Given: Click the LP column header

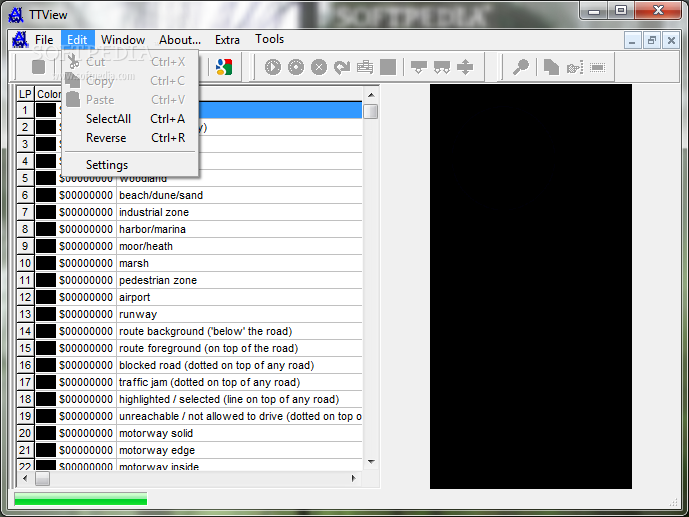Looking at the screenshot, I should pyautogui.click(x=25, y=94).
